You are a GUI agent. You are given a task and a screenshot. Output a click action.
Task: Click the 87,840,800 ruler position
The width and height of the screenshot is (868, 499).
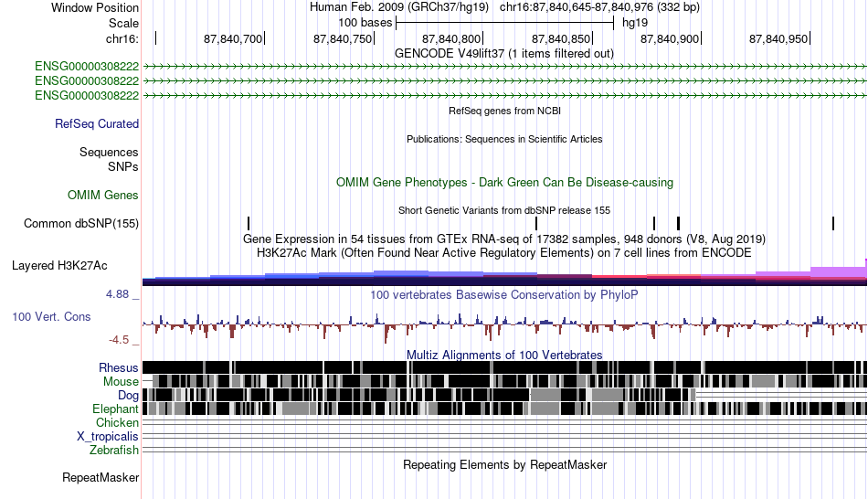[x=451, y=38]
